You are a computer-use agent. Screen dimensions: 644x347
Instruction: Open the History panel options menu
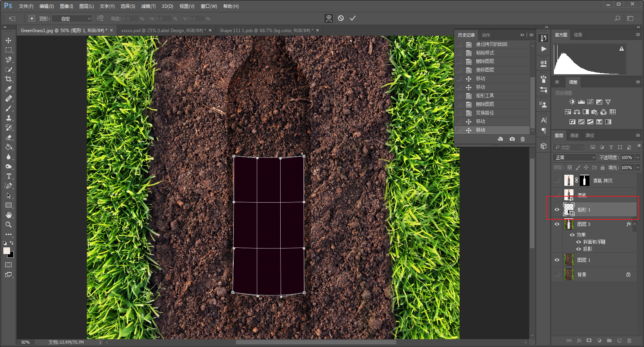(x=531, y=35)
